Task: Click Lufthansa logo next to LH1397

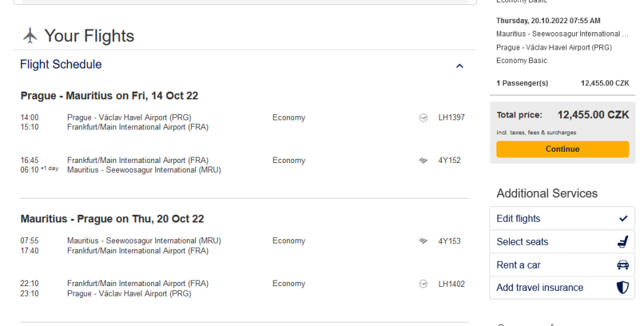Action: point(423,118)
